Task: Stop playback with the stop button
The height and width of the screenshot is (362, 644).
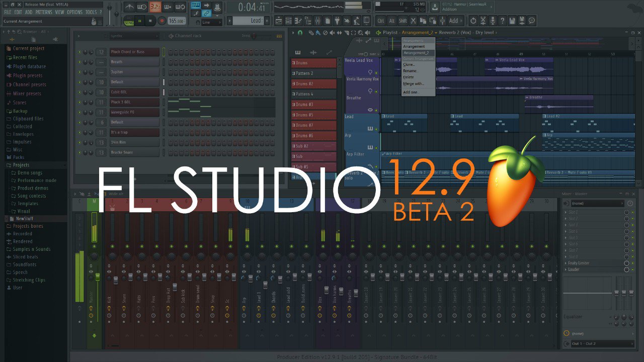Action: pos(150,21)
